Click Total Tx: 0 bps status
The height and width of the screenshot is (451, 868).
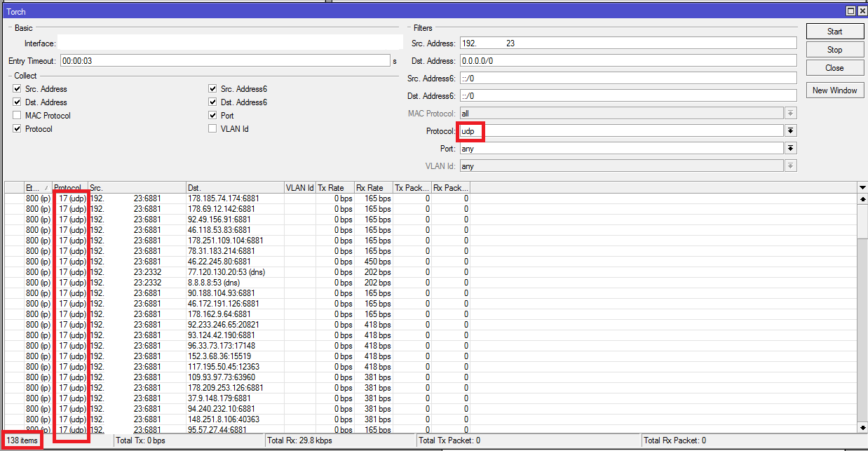[140, 440]
